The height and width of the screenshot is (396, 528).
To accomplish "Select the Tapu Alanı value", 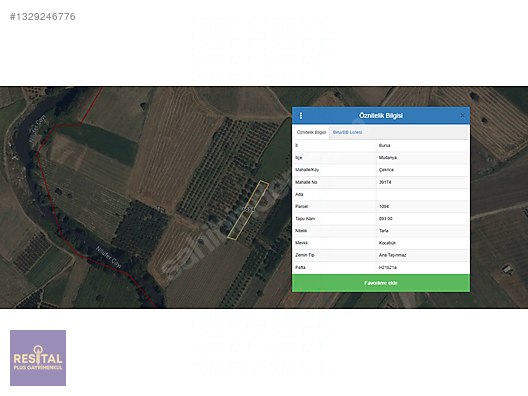I will pos(386,219).
